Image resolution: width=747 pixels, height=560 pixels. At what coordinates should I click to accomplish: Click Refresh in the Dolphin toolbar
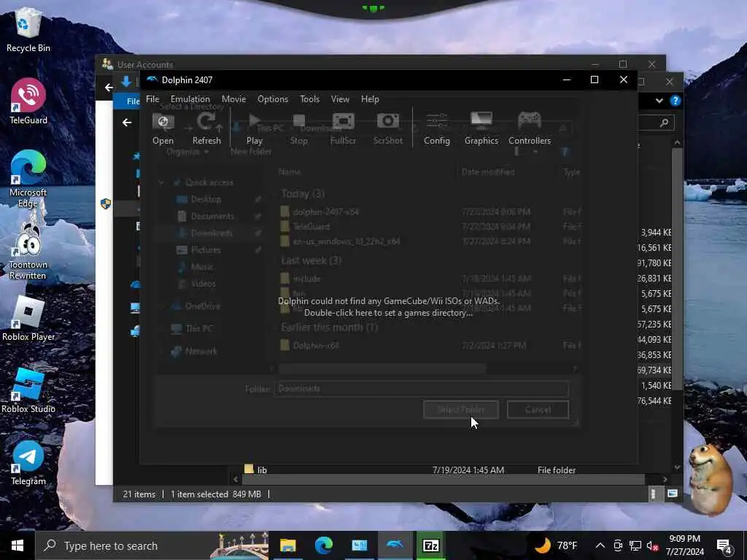pyautogui.click(x=206, y=128)
